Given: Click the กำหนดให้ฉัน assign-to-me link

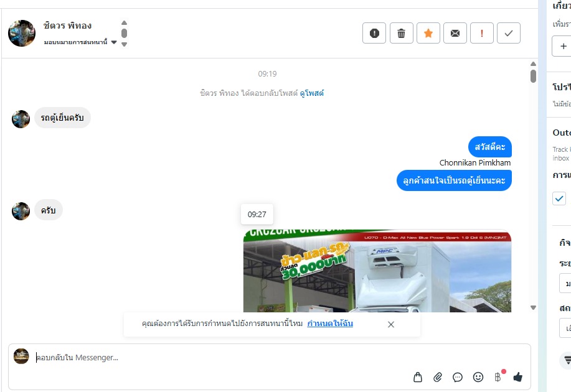Looking at the screenshot, I should pyautogui.click(x=330, y=324).
